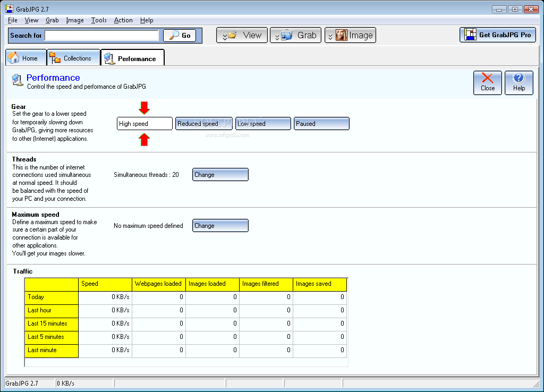Open the Tools menu
This screenshot has width=544, height=392.
click(99, 20)
